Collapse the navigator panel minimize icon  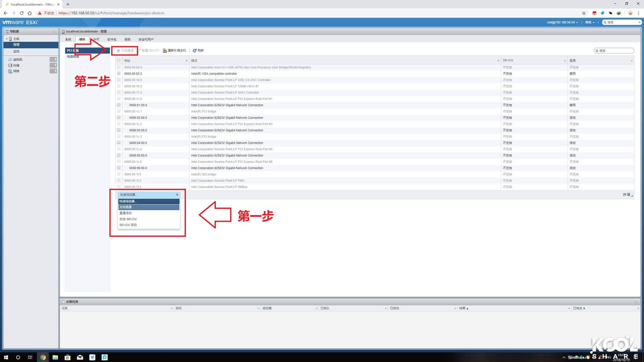pyautogui.click(x=54, y=31)
